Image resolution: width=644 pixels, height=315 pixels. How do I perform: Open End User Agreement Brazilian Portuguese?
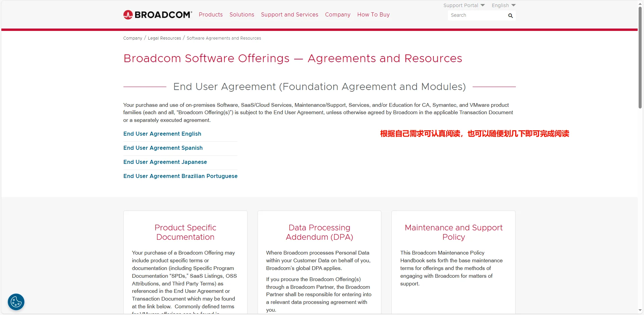[180, 176]
